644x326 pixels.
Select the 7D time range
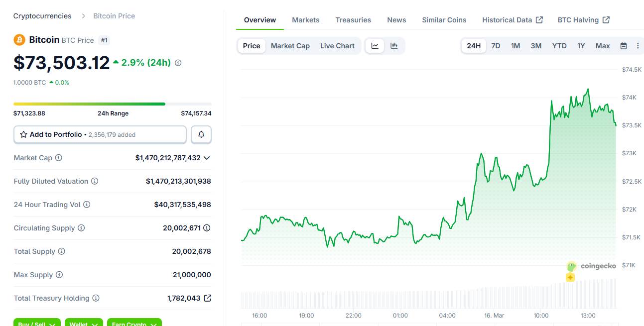point(496,46)
